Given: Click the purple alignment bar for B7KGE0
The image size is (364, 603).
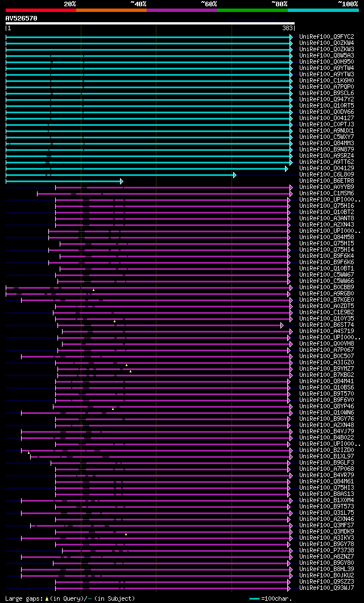Looking at the screenshot, I should click(156, 300).
